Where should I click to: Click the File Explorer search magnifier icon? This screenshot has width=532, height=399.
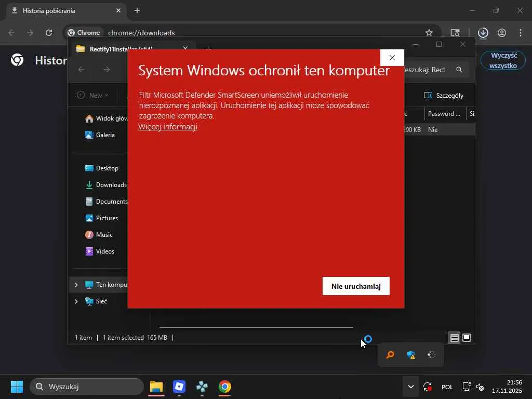[x=459, y=70]
